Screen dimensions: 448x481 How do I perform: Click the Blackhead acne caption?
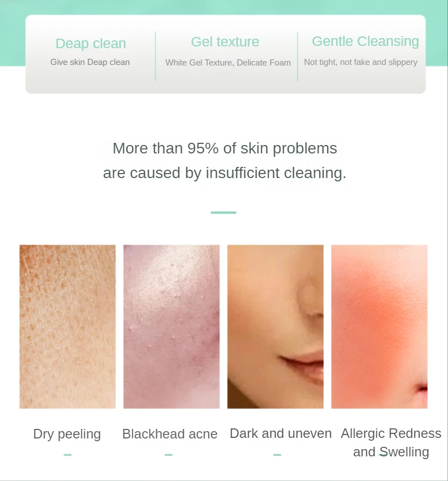(170, 434)
